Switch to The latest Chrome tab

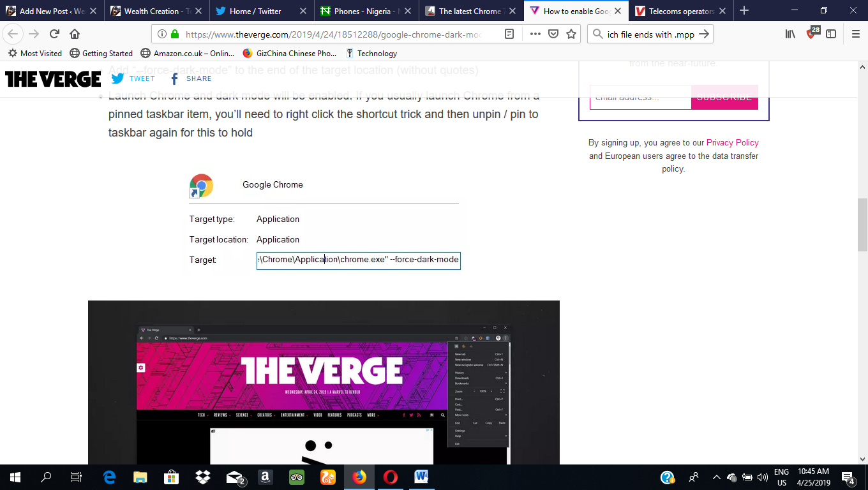[x=470, y=11]
